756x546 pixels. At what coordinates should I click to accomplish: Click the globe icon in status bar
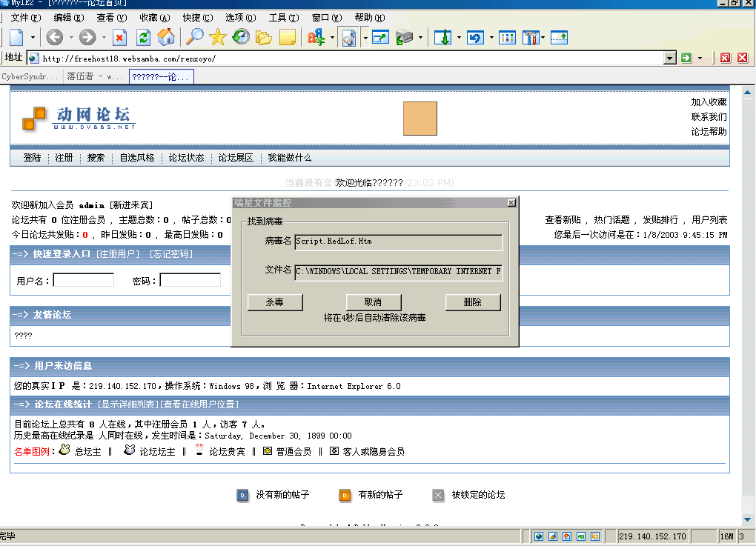tap(539, 536)
